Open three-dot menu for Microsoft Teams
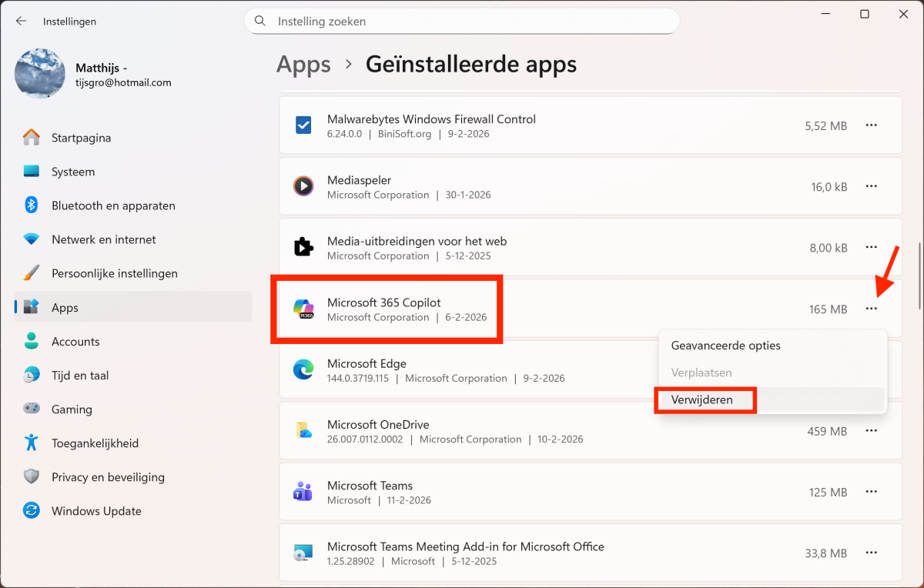This screenshot has height=588, width=924. [871, 492]
